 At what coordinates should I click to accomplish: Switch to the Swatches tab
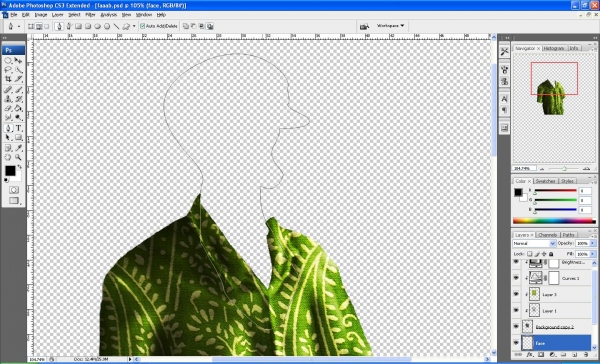tap(545, 181)
